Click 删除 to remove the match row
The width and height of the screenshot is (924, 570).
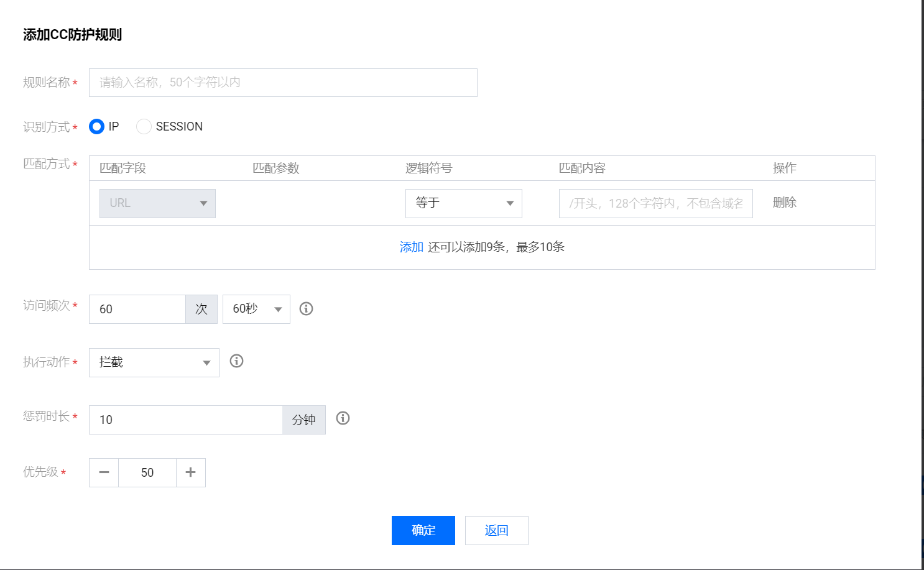click(785, 202)
